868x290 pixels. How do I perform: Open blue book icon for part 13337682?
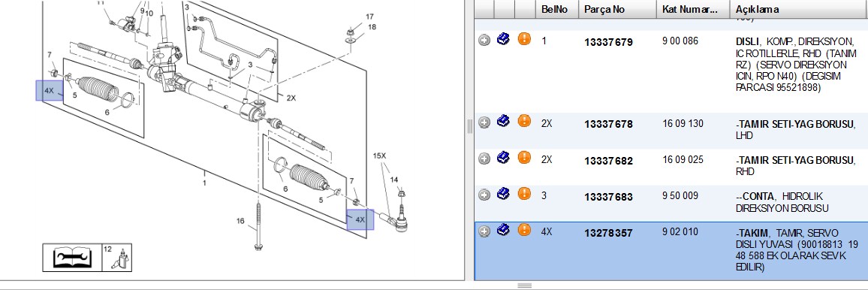click(503, 159)
